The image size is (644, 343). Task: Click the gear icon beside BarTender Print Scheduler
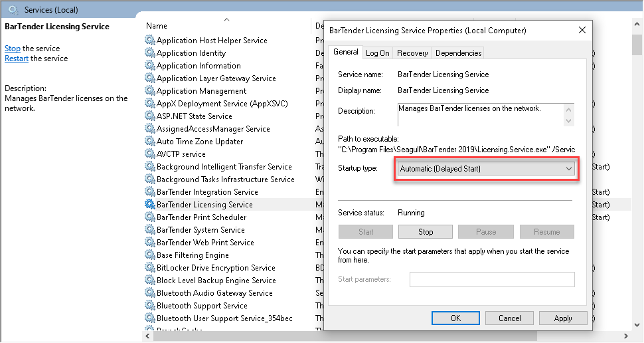click(x=149, y=217)
